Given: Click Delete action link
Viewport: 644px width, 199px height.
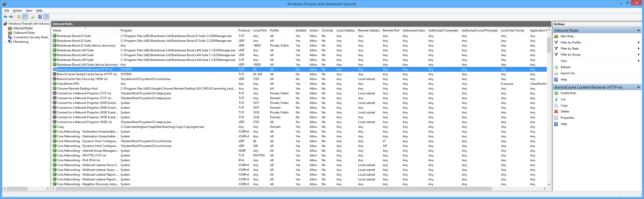Looking at the screenshot, I should point(565,111).
